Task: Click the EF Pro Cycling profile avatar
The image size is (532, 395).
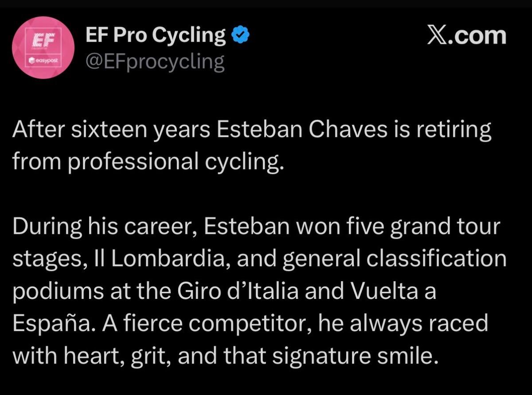Action: (x=43, y=48)
